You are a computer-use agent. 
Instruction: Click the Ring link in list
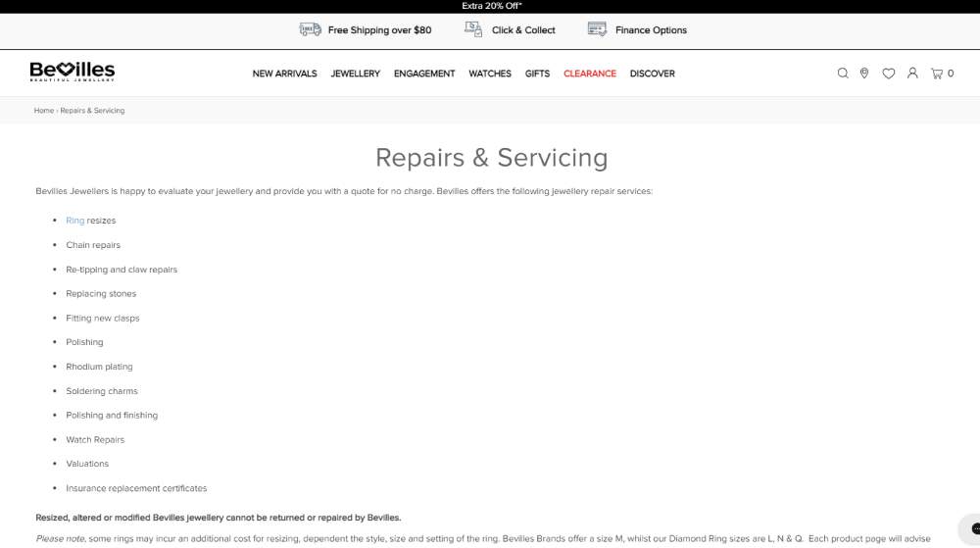[x=75, y=221]
